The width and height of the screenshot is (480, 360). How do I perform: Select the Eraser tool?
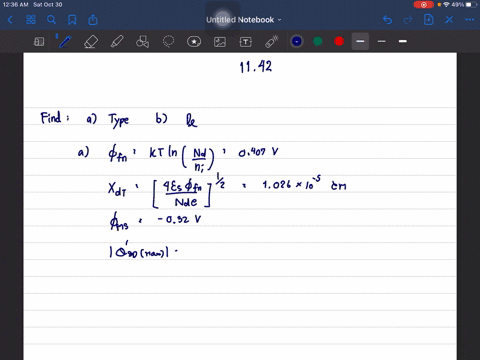pos(91,42)
